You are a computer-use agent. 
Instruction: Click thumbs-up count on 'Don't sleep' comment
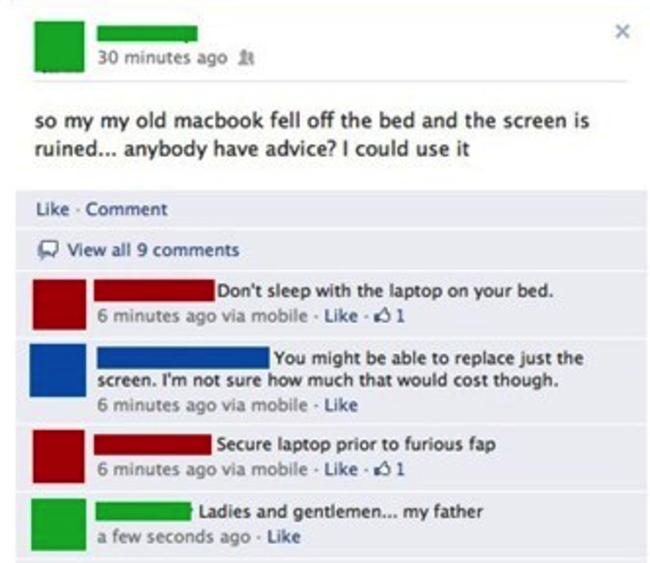389,316
